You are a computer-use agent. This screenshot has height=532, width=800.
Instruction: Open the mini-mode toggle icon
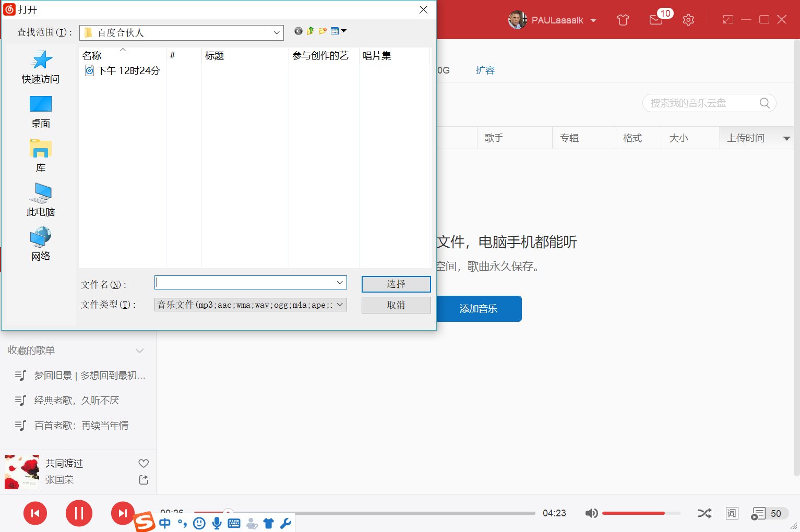(727, 19)
